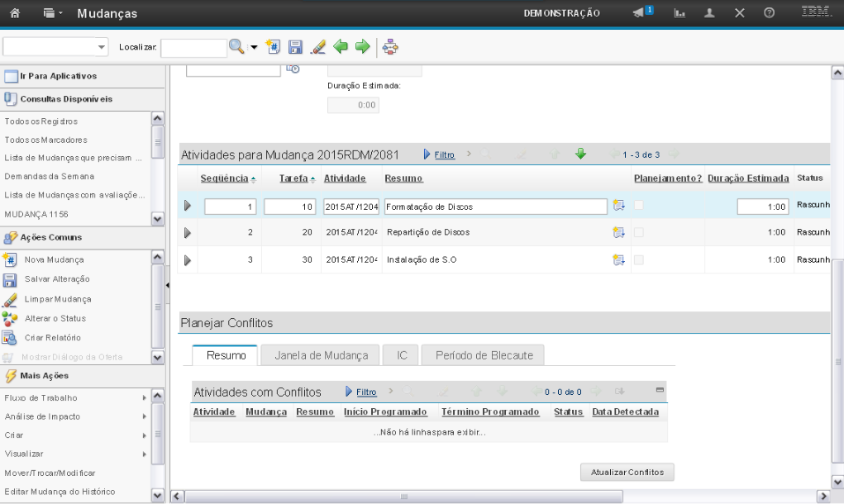Click the Localizar search input field
This screenshot has width=844, height=504.
point(193,48)
